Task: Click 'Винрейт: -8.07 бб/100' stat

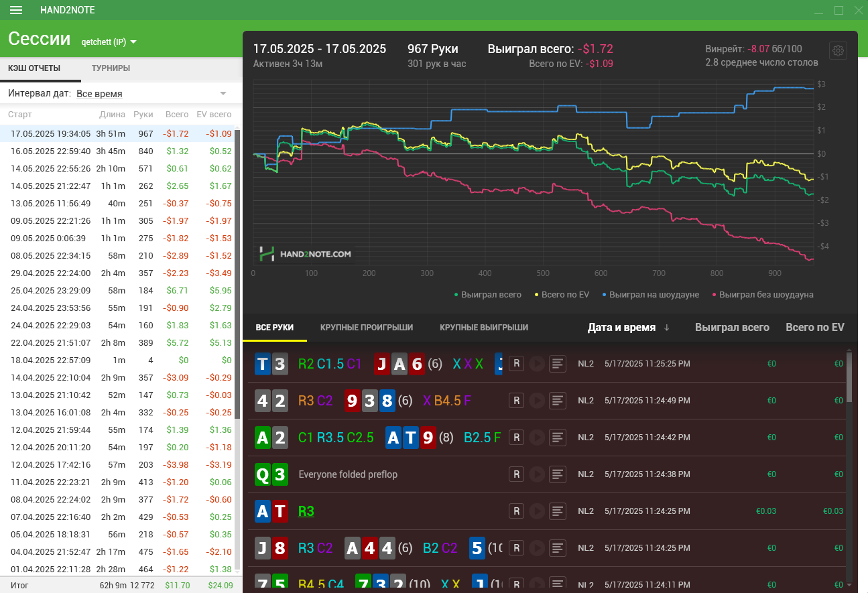Action: click(753, 49)
